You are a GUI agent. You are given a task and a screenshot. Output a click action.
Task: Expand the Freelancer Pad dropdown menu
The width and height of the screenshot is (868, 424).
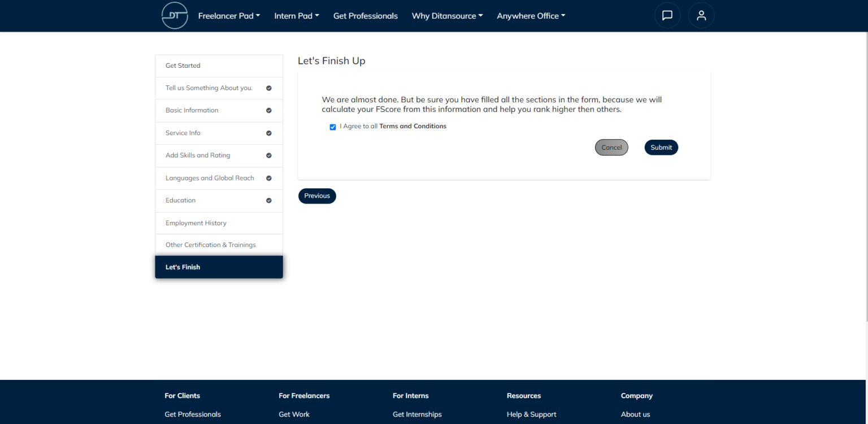click(x=229, y=15)
